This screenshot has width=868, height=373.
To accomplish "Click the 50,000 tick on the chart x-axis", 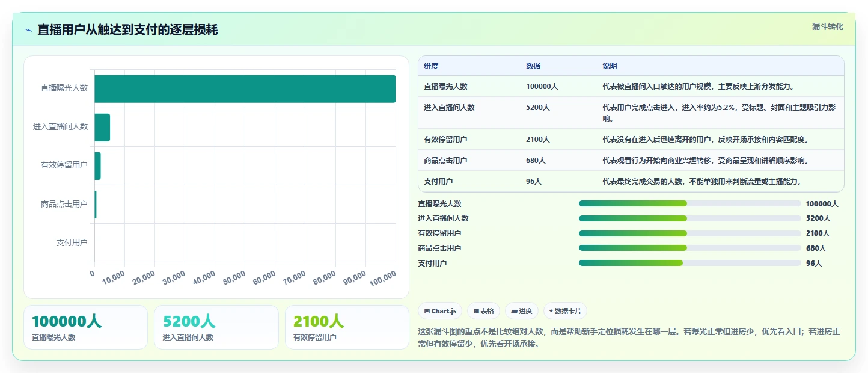I will click(x=234, y=277).
